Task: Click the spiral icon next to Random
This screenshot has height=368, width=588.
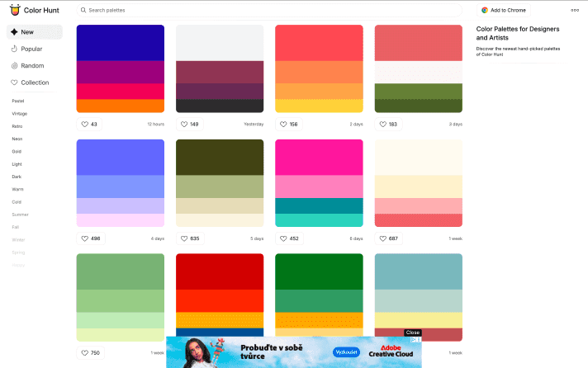Action: [14, 65]
